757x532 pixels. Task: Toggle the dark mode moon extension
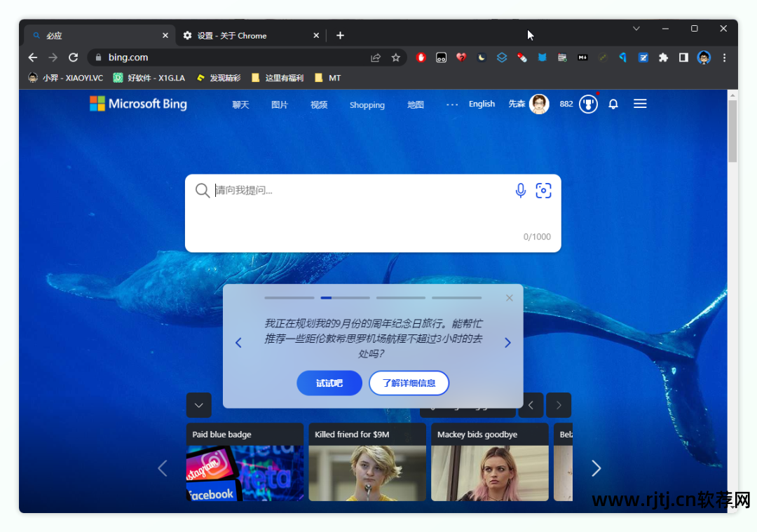click(x=481, y=57)
